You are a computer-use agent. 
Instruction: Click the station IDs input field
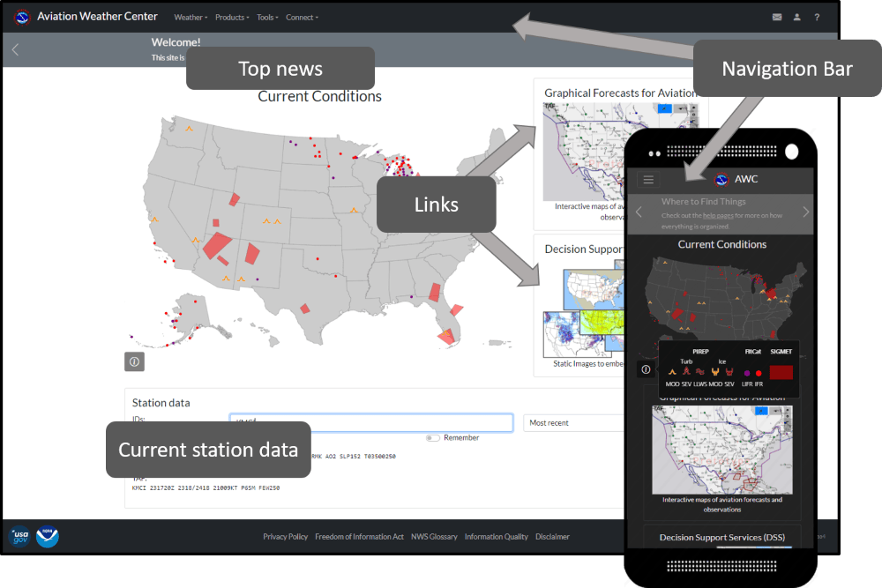click(x=370, y=423)
